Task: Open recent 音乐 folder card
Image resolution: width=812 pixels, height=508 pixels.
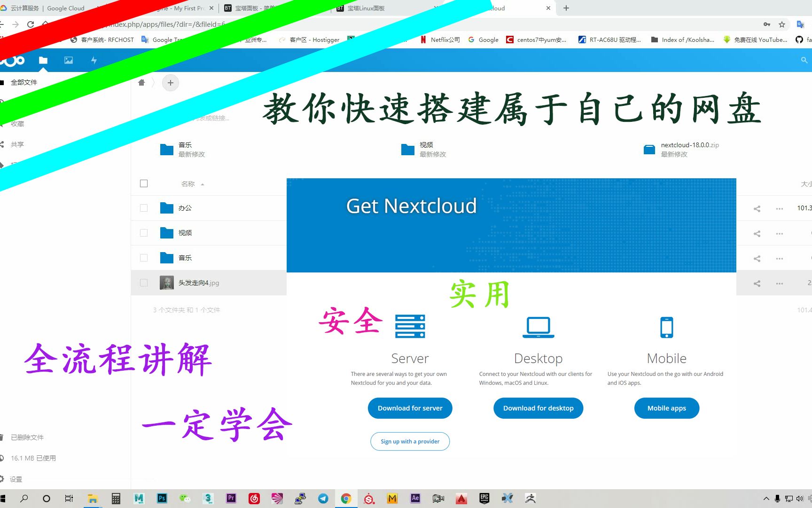Action: pos(183,149)
